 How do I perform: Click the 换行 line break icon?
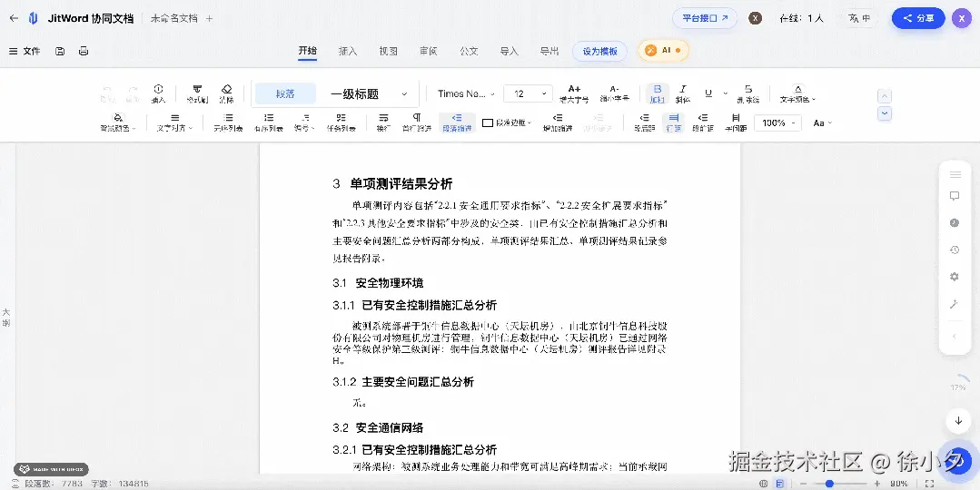coord(384,122)
